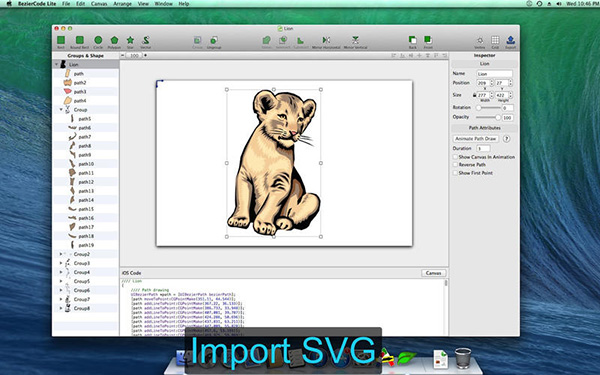The height and width of the screenshot is (375, 600).
Task: Open the Arrange menu
Action: pyautogui.click(x=122, y=3)
